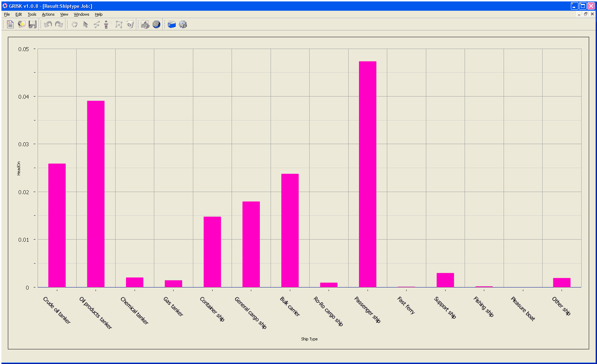Click the Open folder toolbar icon

tap(21, 24)
